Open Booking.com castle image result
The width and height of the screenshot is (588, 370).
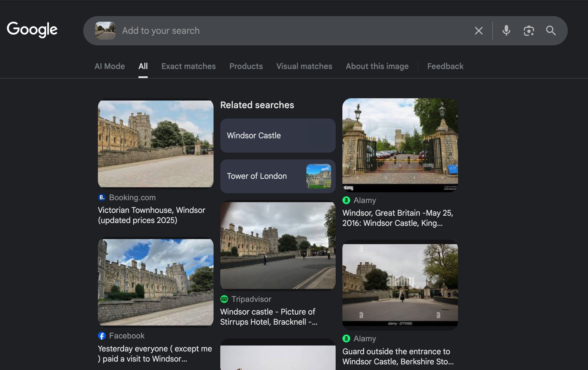tap(156, 144)
